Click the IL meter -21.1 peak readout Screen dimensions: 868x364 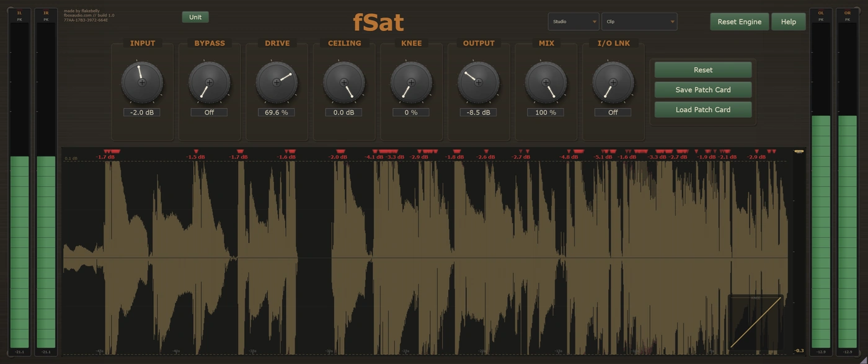click(x=19, y=352)
